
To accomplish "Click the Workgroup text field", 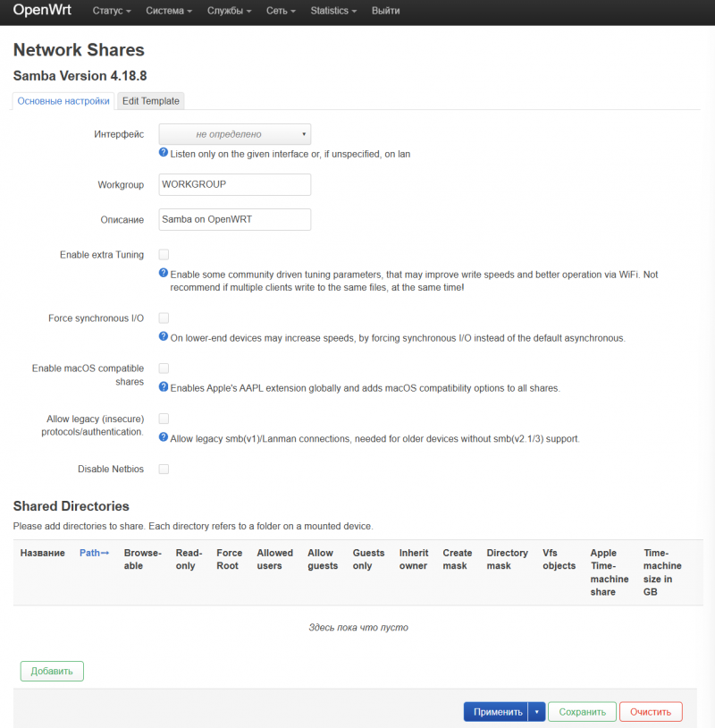I will (x=234, y=184).
